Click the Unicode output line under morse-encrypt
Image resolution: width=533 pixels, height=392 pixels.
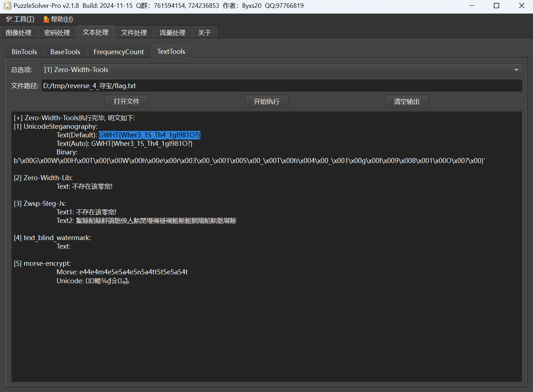point(93,281)
